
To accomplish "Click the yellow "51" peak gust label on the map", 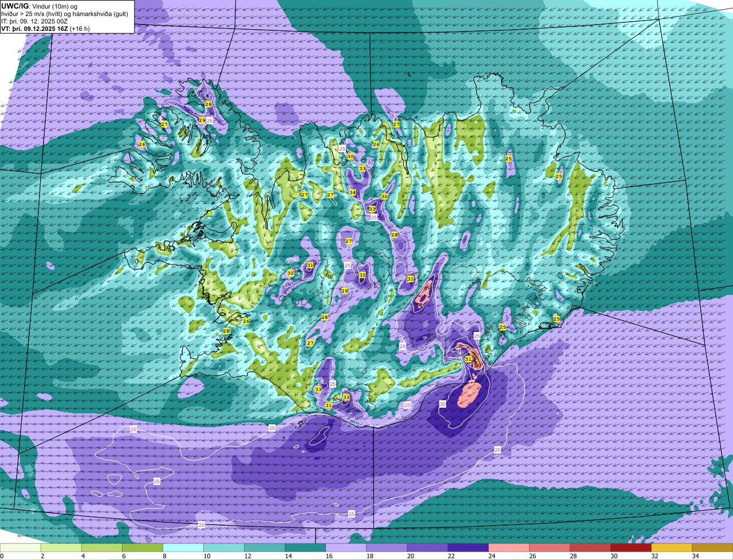I will pyautogui.click(x=468, y=360).
